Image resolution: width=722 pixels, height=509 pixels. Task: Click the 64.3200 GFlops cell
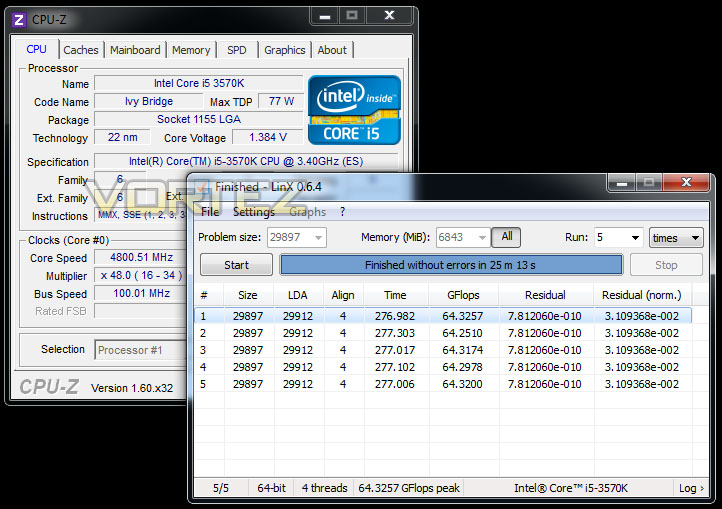[x=462, y=384]
